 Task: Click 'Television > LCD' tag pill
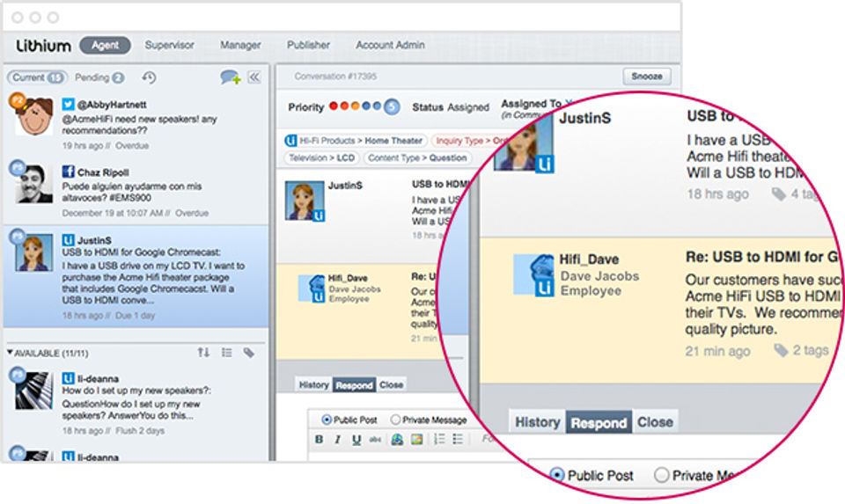(322, 157)
